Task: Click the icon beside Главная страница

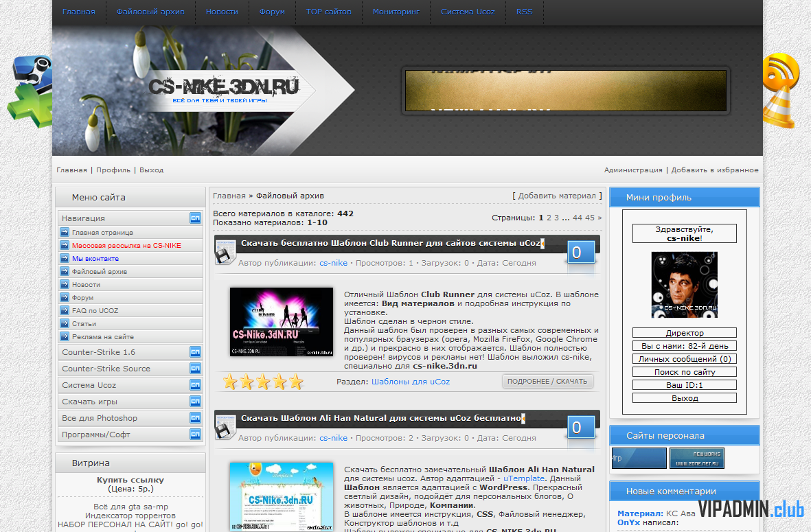Action: (65, 232)
